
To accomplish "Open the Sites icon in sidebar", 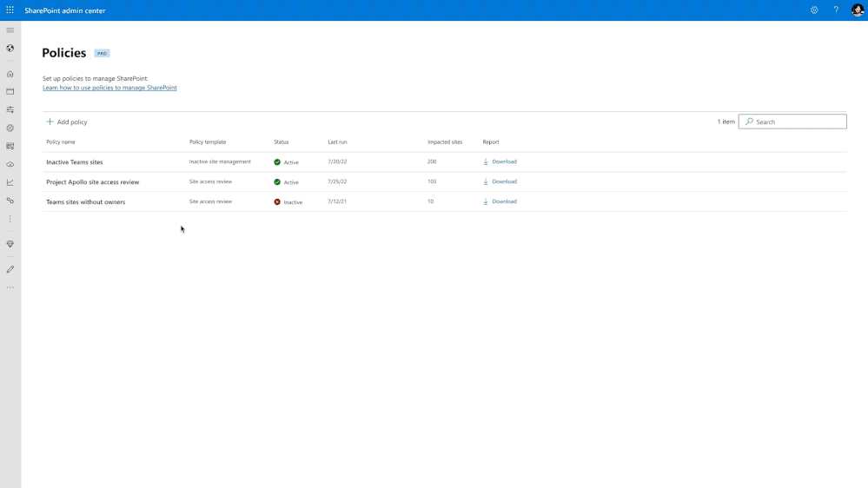I will pos(10,91).
